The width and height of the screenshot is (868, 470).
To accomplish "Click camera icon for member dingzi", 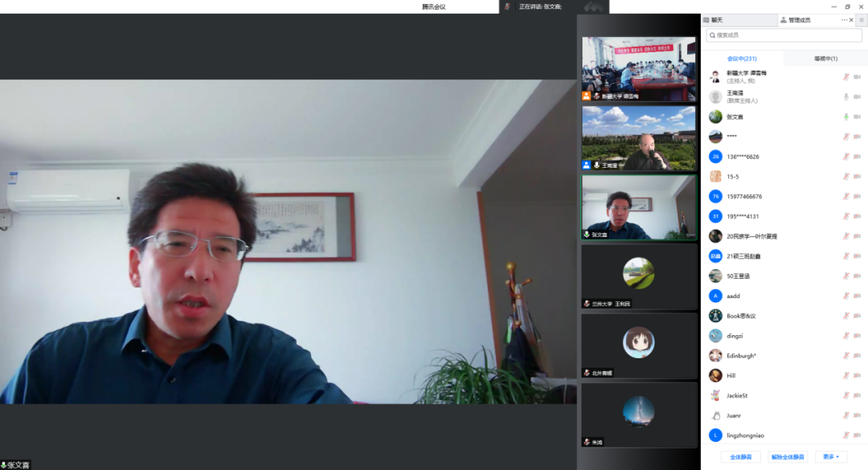I will (x=857, y=336).
